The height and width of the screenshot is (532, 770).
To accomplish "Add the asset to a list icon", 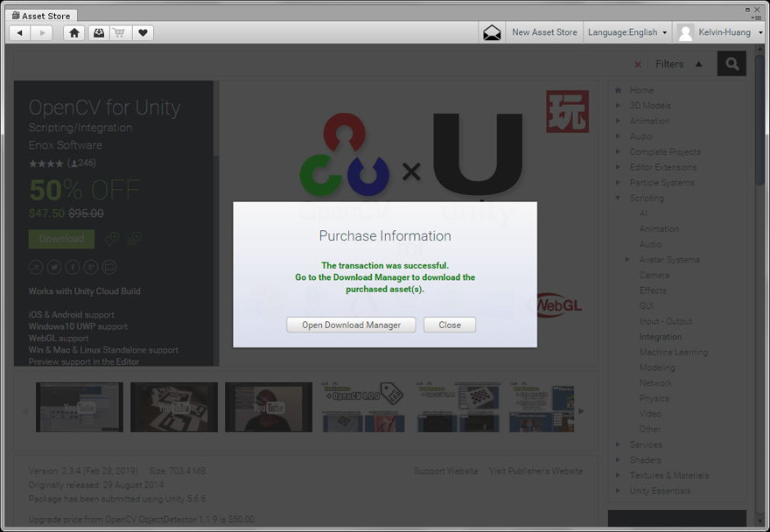I will coord(134,239).
